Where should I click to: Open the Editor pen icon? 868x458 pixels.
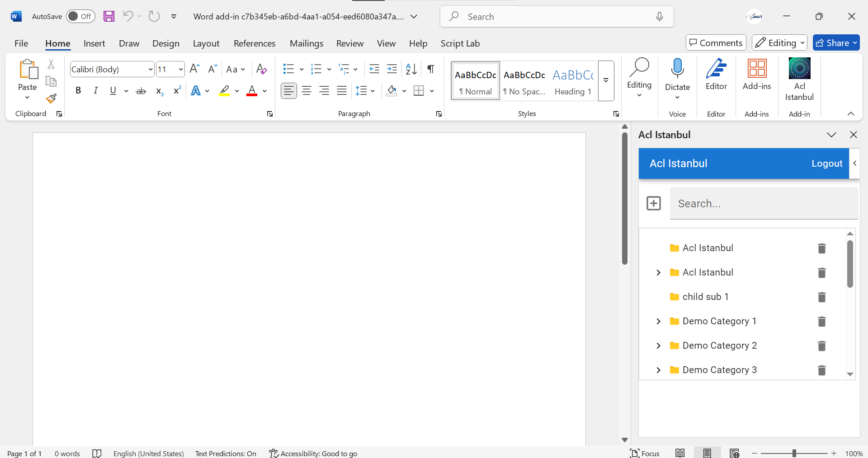click(x=716, y=69)
